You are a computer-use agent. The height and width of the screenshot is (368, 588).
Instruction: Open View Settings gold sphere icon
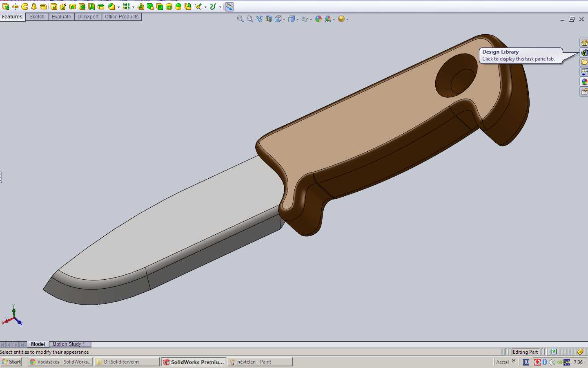pos(341,19)
